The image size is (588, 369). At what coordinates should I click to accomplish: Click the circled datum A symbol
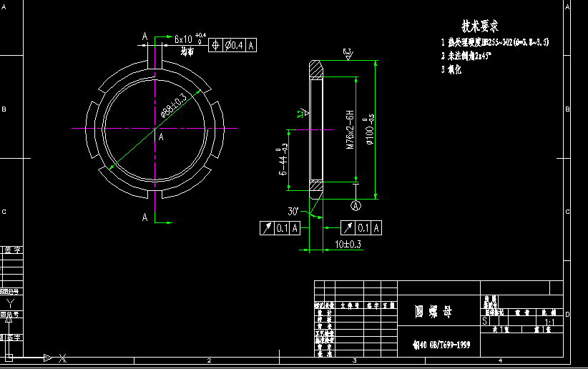click(x=355, y=205)
